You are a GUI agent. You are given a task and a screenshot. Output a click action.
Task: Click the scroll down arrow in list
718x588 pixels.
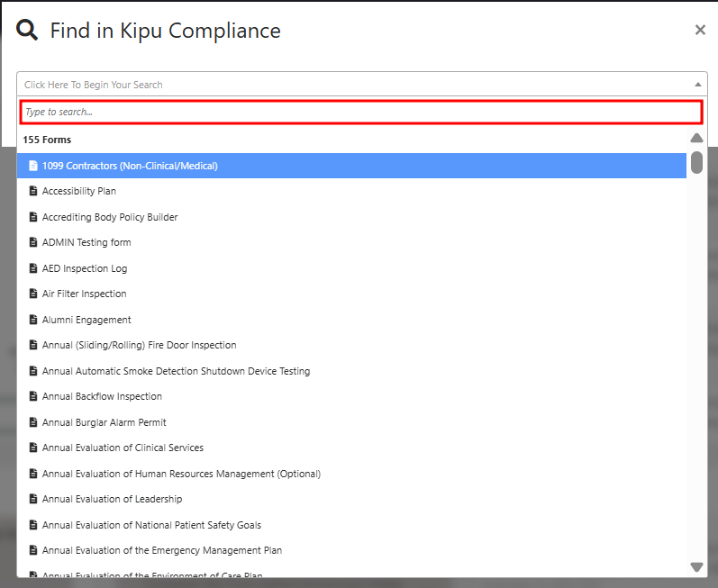point(696,566)
